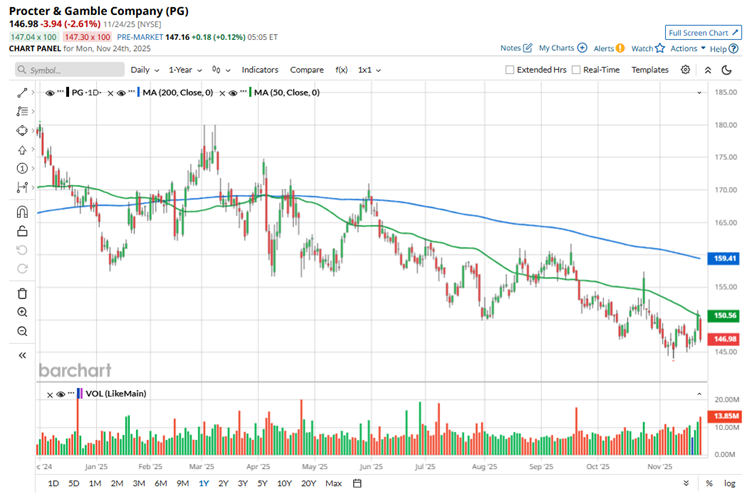Click the Notes edit icon
752x504 pixels.
[x=528, y=48]
